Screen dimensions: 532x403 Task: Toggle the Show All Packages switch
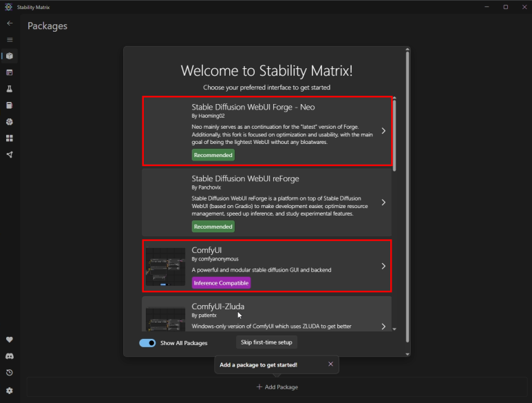tap(147, 343)
